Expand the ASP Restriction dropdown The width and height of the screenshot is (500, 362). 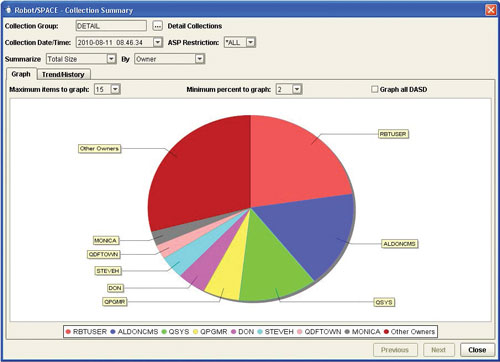251,42
